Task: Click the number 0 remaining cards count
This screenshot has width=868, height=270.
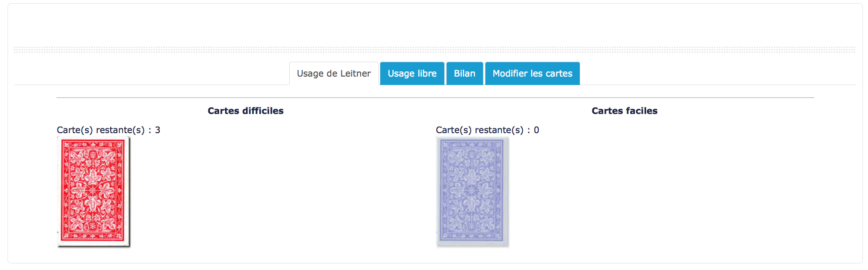Action: point(536,130)
